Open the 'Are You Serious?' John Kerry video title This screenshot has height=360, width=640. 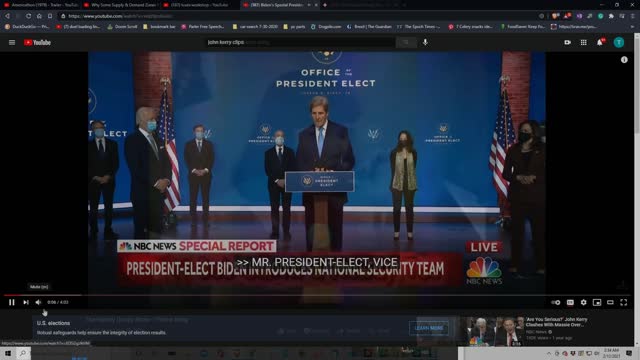pyautogui.click(x=557, y=322)
